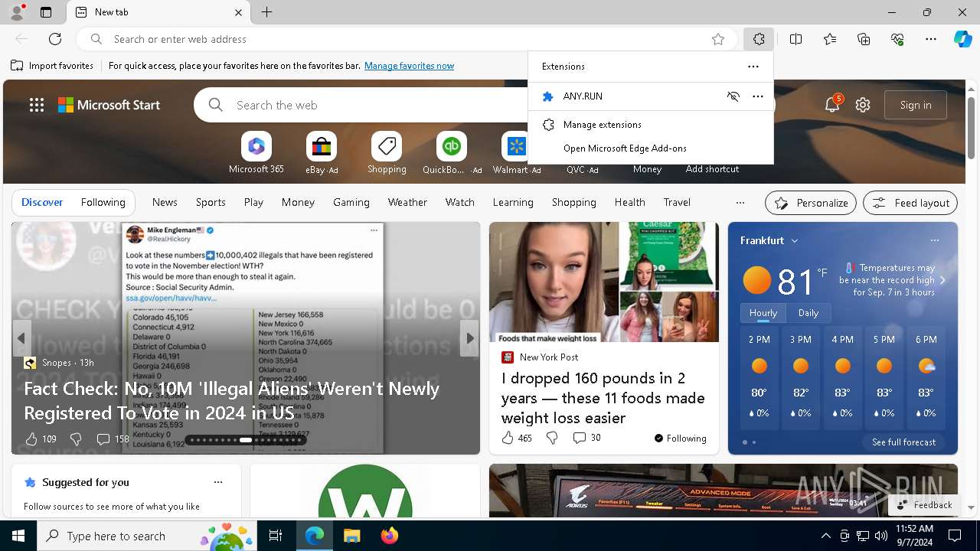980x551 pixels.
Task: Click the Sign in button
Action: (x=916, y=105)
